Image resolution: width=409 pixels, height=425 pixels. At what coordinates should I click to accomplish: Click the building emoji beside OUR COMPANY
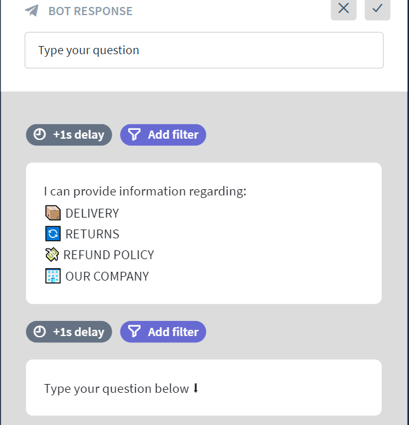click(x=53, y=276)
